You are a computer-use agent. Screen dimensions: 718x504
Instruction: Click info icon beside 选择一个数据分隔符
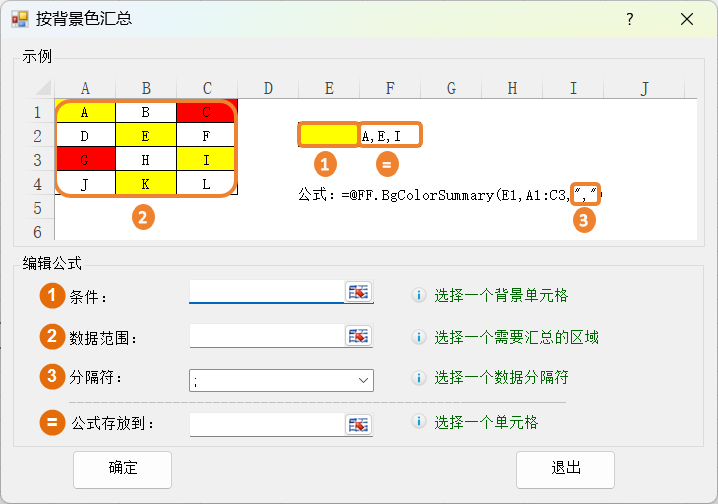[419, 378]
